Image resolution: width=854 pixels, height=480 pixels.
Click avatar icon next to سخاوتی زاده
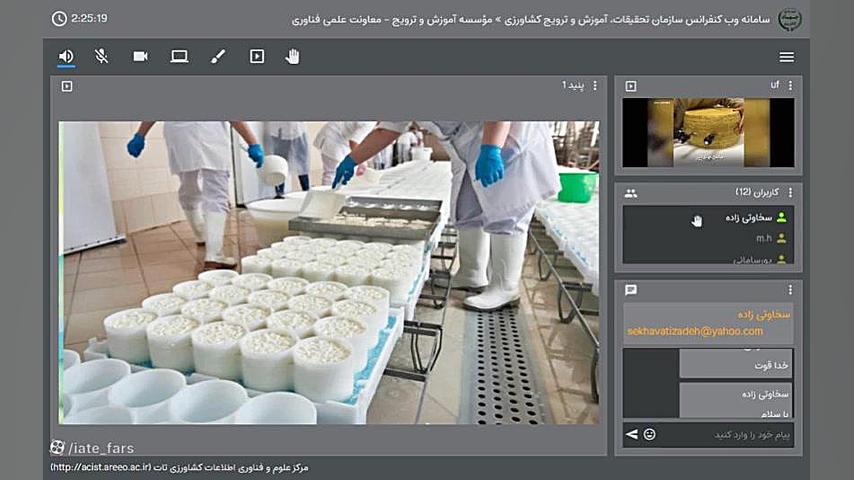coord(782,217)
